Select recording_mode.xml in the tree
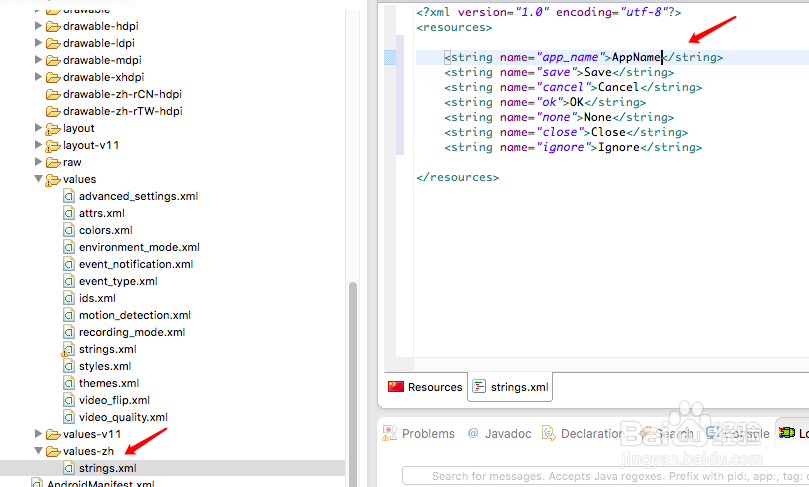The image size is (809, 487). (132, 332)
